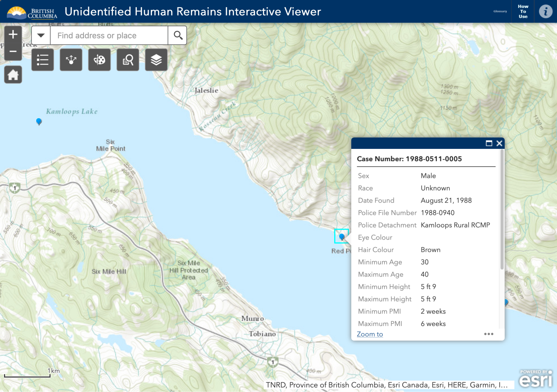The height and width of the screenshot is (392, 557).
Task: Close the case details popup
Action: pos(499,143)
